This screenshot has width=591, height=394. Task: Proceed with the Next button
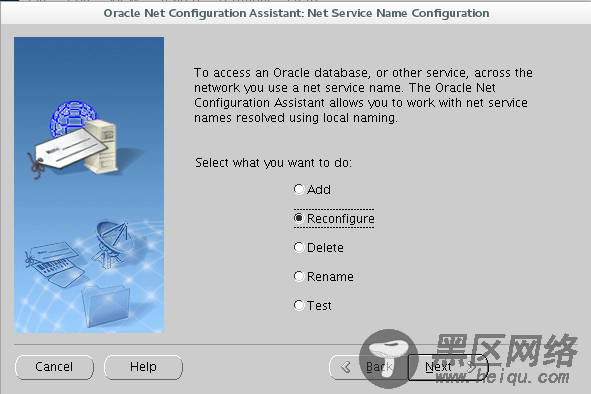click(448, 367)
